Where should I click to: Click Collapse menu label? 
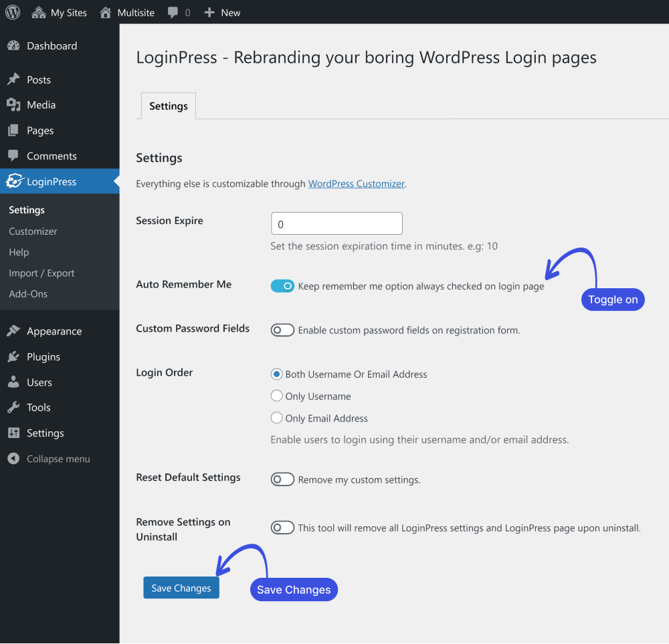58,459
